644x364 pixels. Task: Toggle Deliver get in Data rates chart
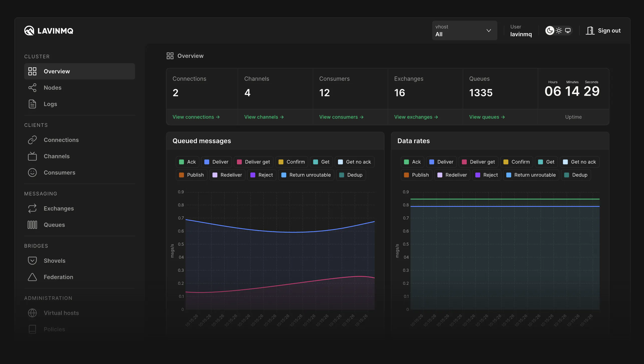tap(478, 162)
